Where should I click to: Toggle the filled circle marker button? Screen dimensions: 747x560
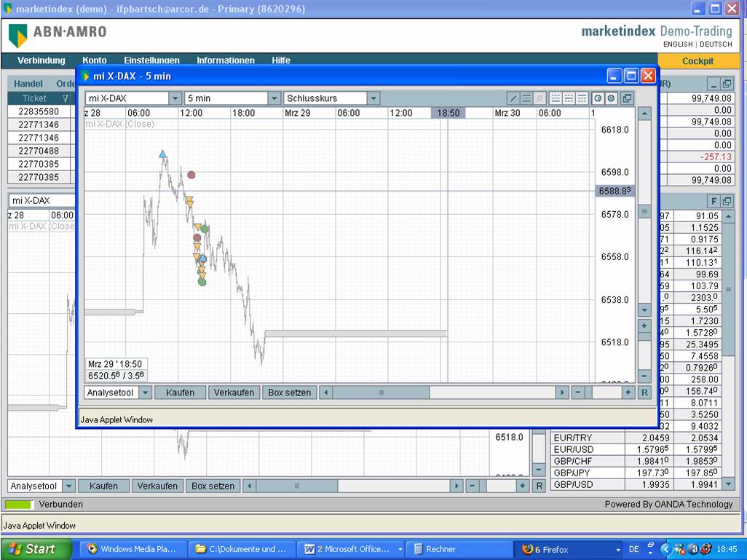tap(612, 98)
